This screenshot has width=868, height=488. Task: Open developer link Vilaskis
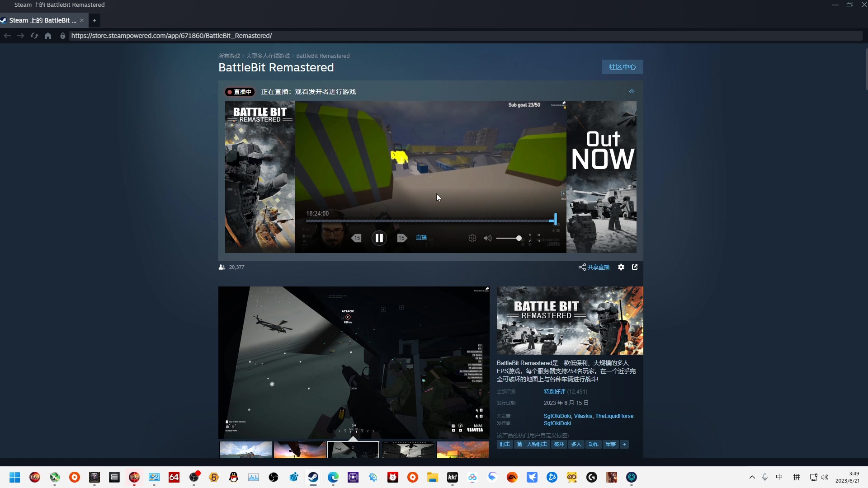pyautogui.click(x=583, y=416)
